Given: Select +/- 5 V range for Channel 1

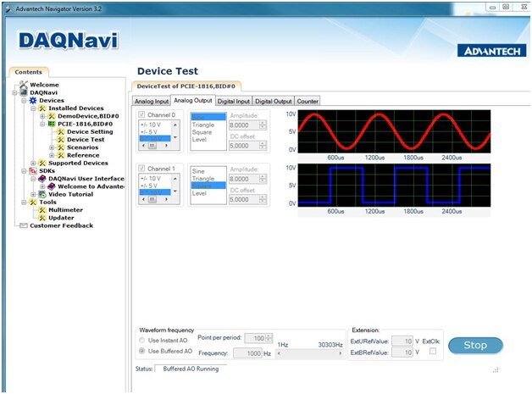Looking at the screenshot, I should tap(149, 186).
